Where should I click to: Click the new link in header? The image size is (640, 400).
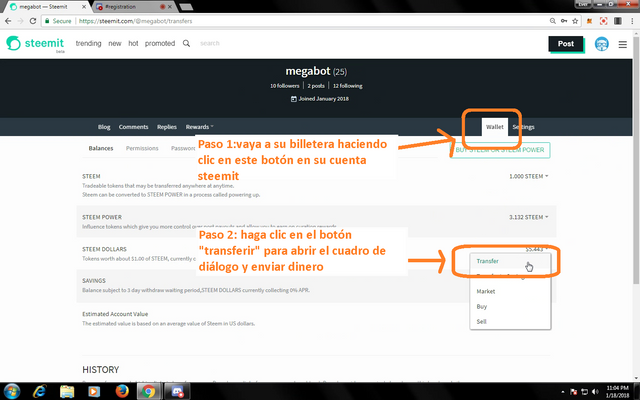coord(115,43)
